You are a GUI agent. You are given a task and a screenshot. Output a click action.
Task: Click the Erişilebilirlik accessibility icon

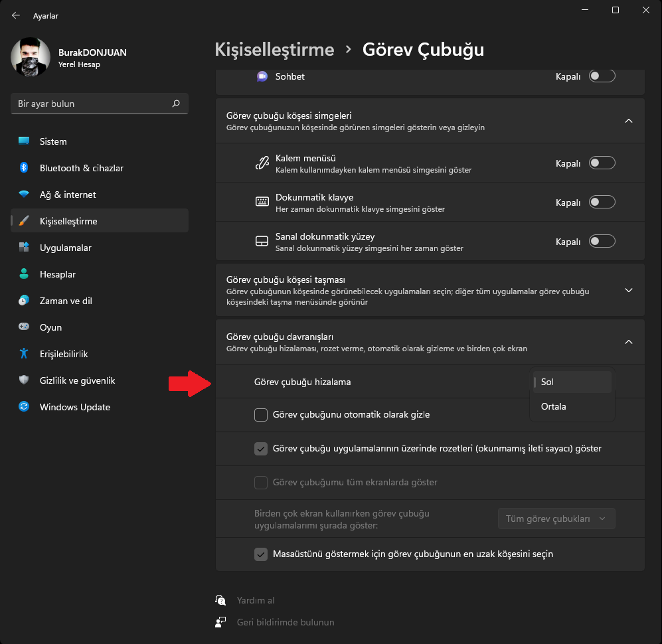tap(24, 354)
